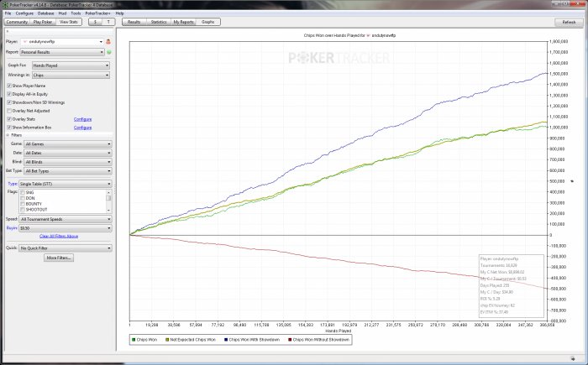Open the Tools menu
The image size is (588, 365).
(76, 13)
